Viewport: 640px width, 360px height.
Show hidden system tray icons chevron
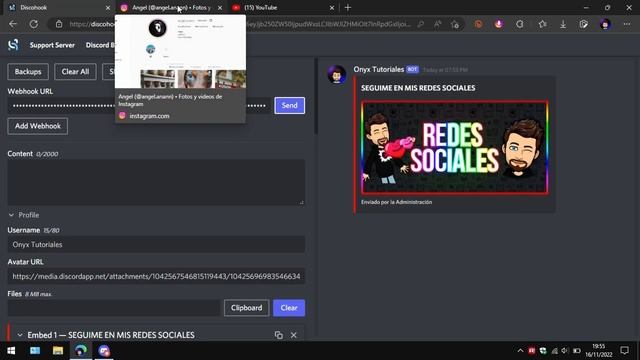click(520, 351)
